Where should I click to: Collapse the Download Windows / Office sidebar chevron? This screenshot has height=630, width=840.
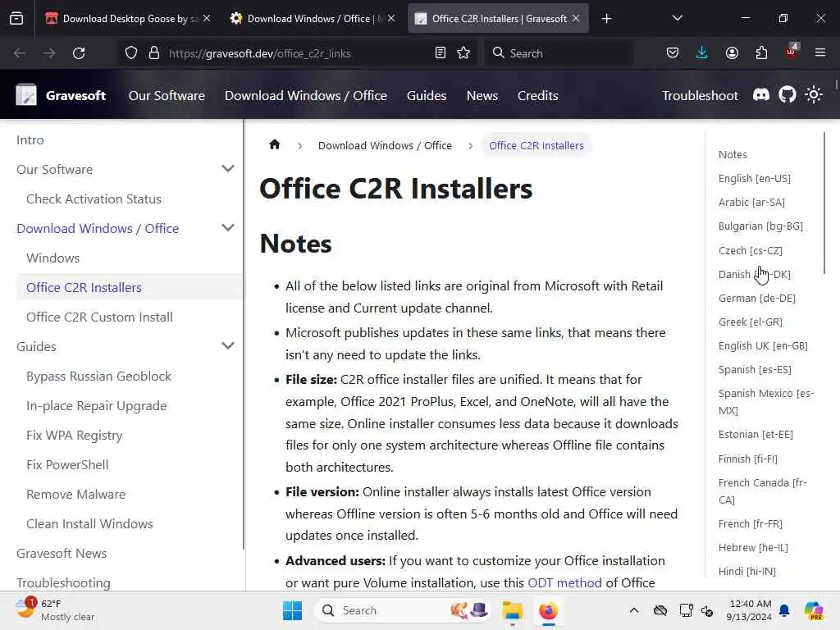click(228, 228)
